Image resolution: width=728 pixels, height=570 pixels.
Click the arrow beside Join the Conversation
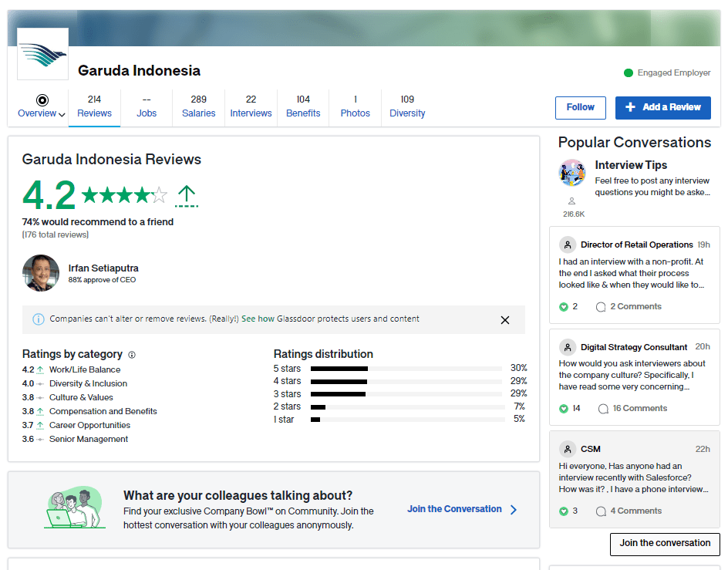[x=514, y=510]
